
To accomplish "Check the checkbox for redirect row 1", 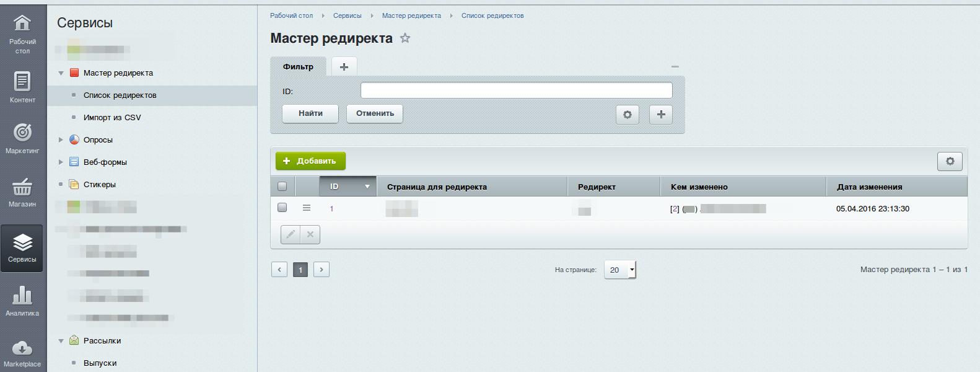I will point(282,208).
